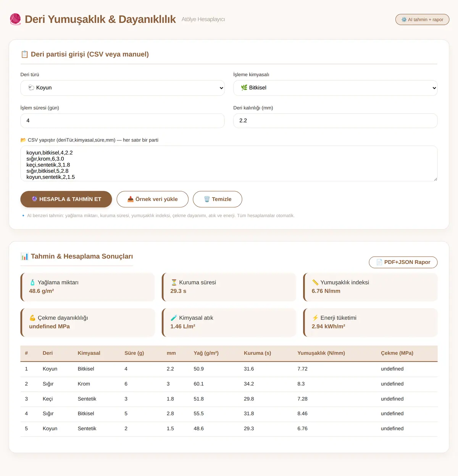Click the Deri column header
The image size is (458, 476).
pyautogui.click(x=48, y=353)
